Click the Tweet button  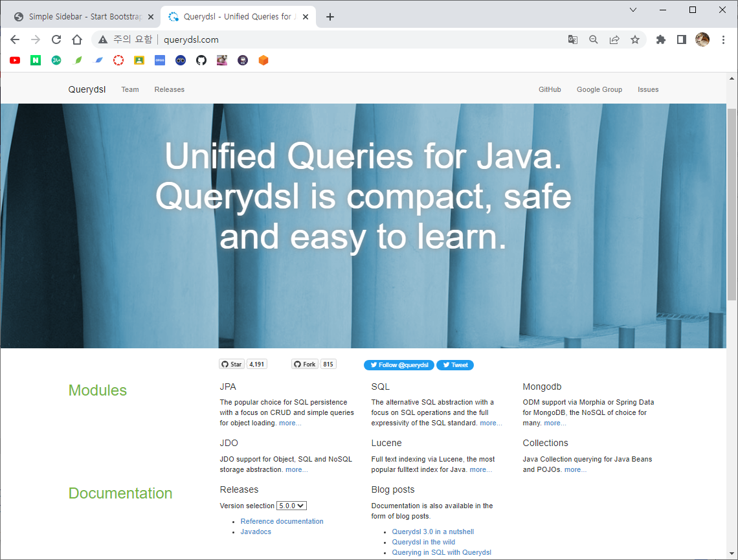[x=455, y=365]
